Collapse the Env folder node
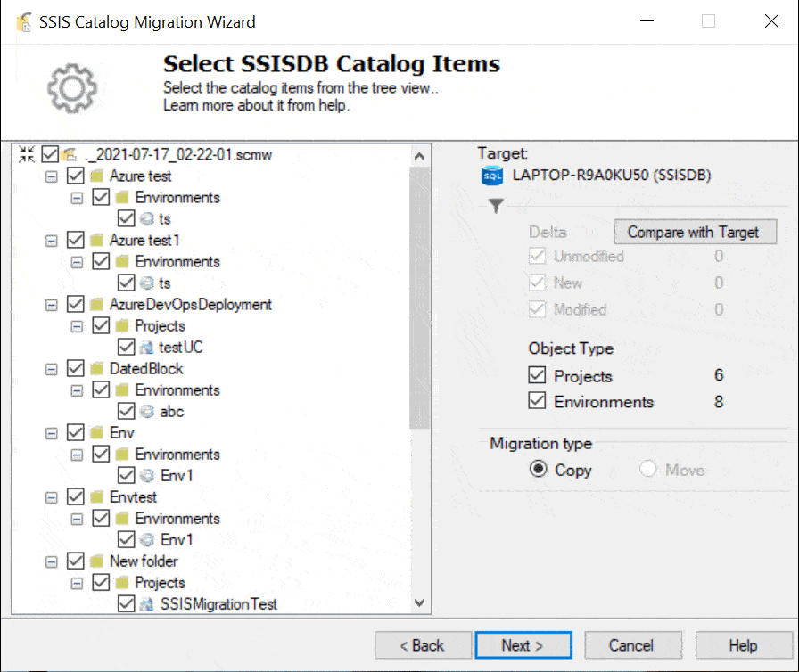The height and width of the screenshot is (672, 799). 52,433
